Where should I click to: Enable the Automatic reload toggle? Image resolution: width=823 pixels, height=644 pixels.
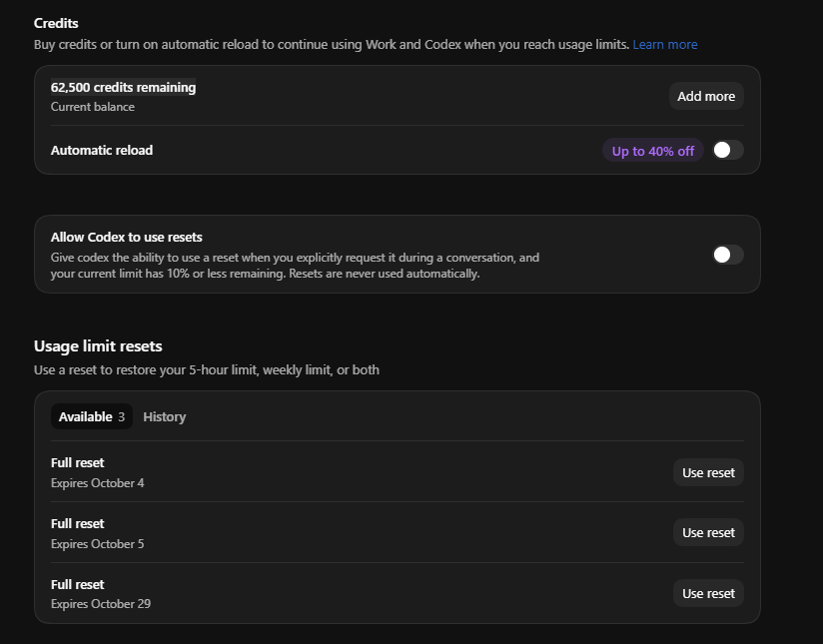727,150
